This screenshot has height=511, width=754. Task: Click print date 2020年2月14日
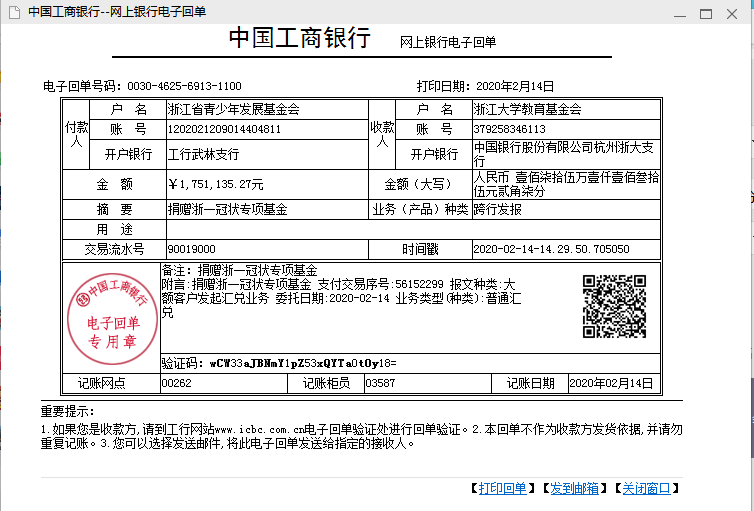(x=515, y=87)
